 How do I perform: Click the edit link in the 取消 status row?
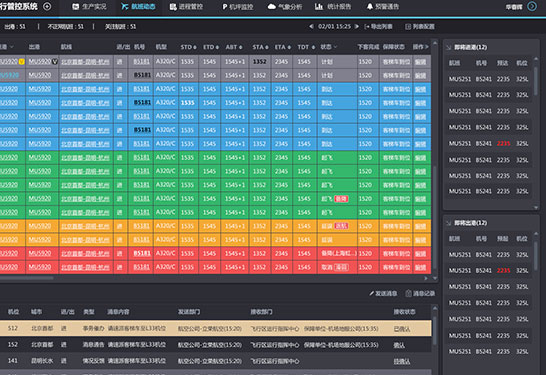point(421,267)
